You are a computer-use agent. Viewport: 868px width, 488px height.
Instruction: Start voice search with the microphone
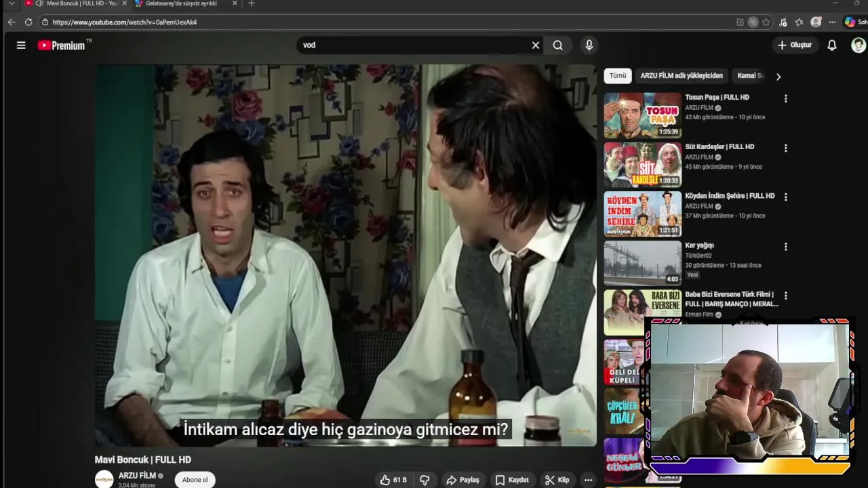pos(589,45)
